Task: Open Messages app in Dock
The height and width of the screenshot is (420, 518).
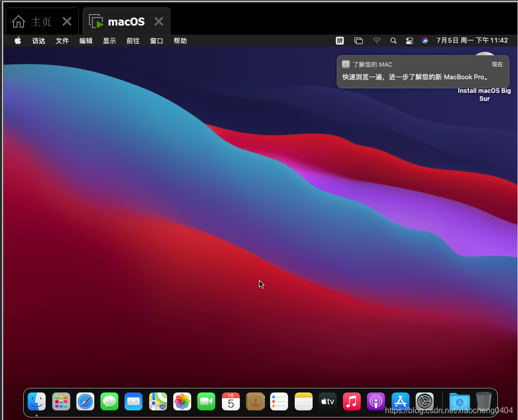Action: tap(109, 401)
